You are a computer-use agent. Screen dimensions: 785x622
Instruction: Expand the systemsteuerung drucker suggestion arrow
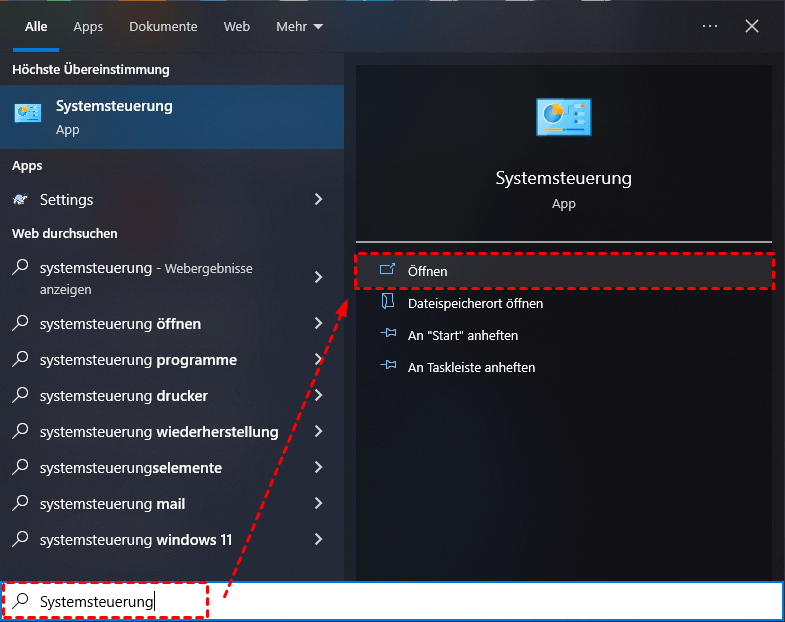pyautogui.click(x=318, y=396)
